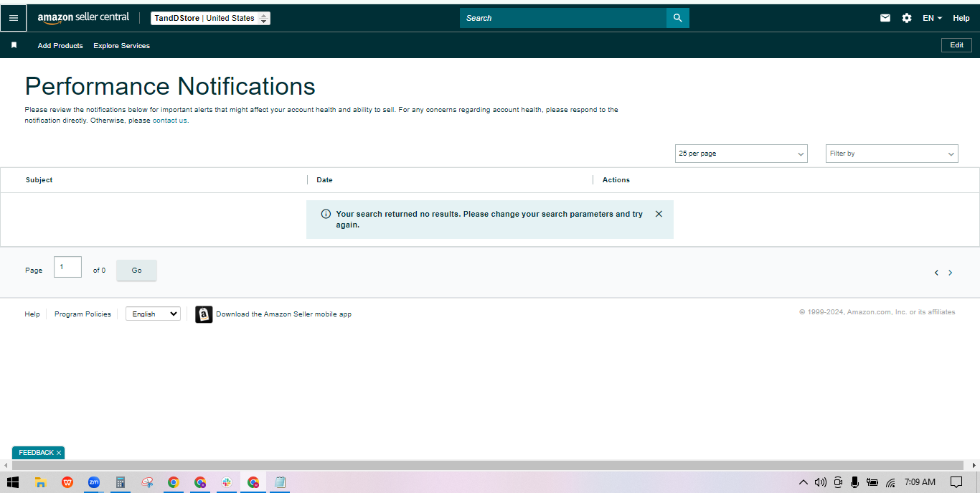Open Calculator from the taskbar

pyautogui.click(x=121, y=482)
